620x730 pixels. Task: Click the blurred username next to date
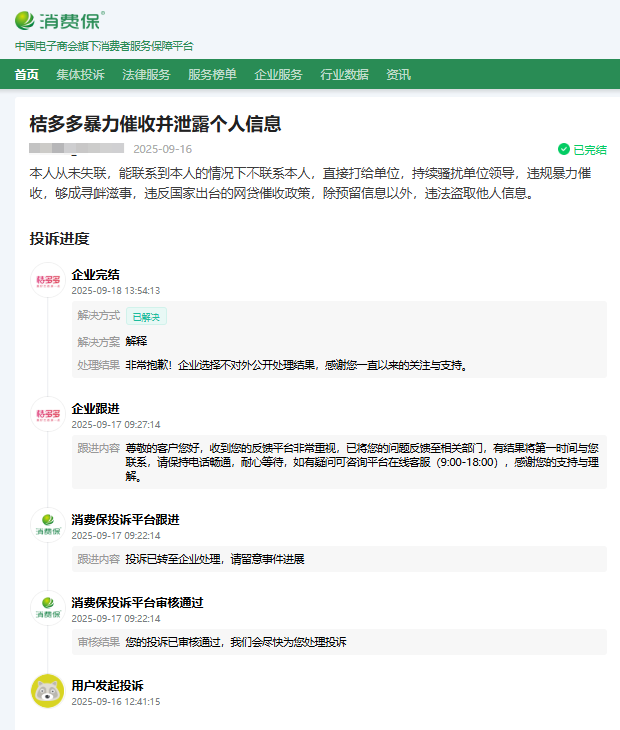click(76, 149)
